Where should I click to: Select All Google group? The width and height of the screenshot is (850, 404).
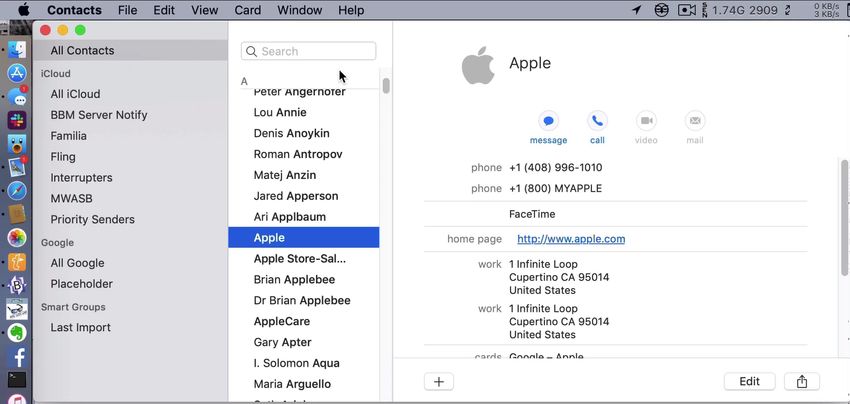tap(77, 263)
